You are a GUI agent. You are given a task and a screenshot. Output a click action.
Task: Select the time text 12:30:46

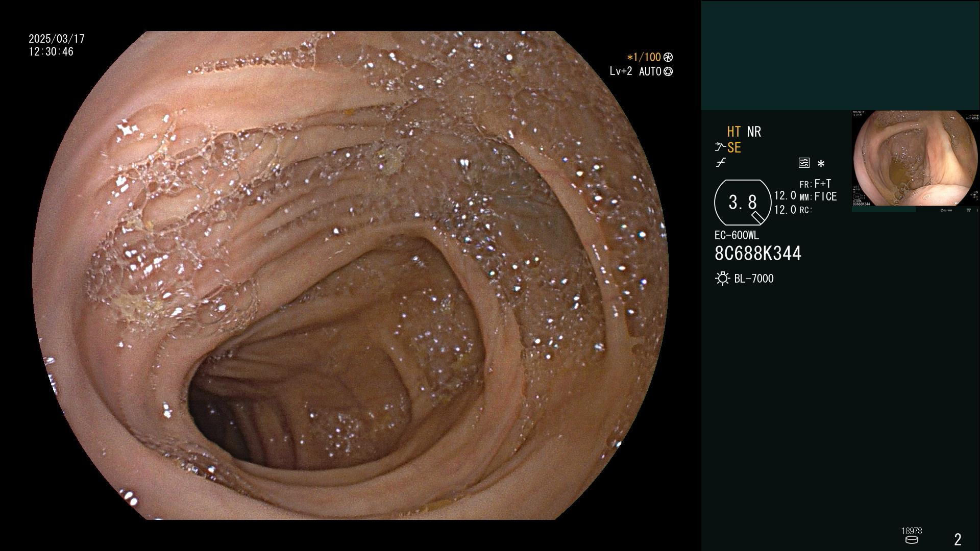coord(51,52)
